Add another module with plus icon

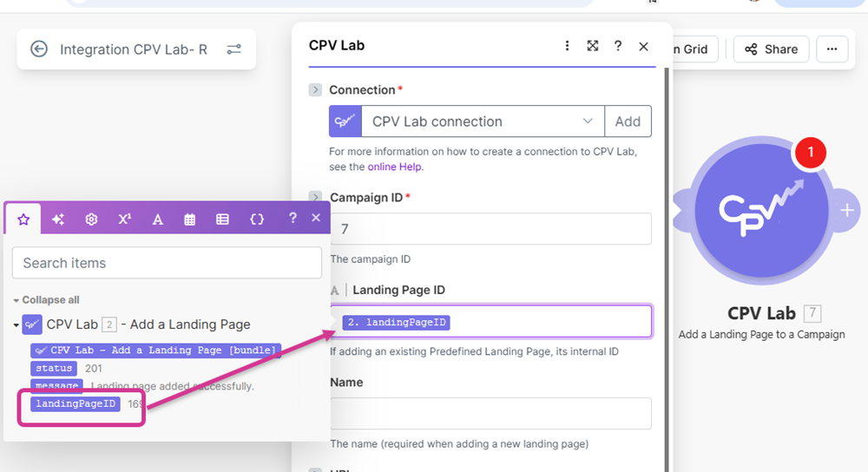847,210
